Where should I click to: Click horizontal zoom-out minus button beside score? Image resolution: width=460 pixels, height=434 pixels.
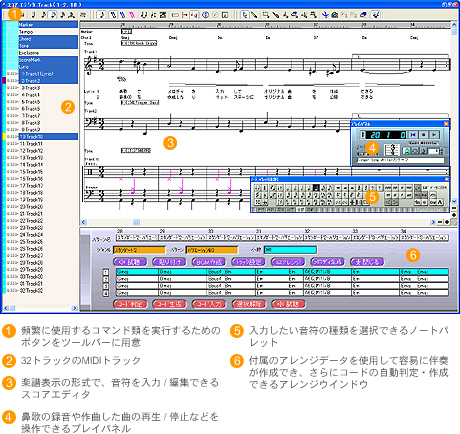coord(440,222)
